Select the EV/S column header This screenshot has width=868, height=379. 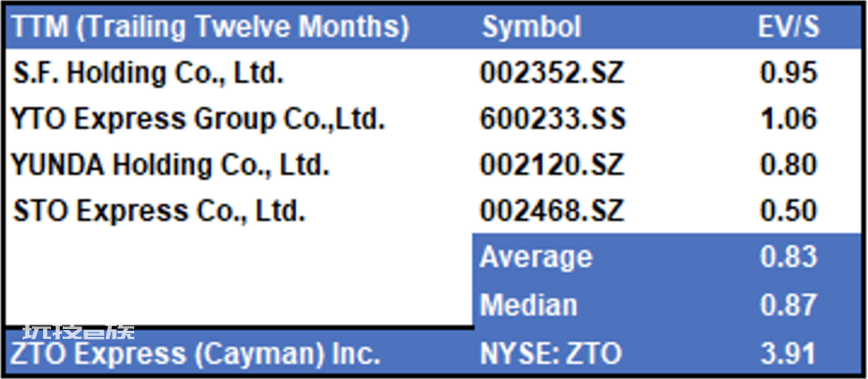click(789, 27)
